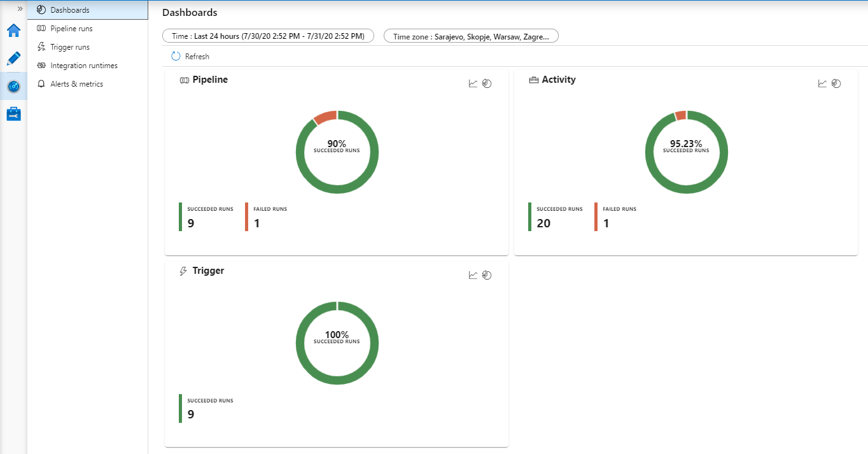Click the Trigger card lightning icon
The image size is (868, 454).
tap(185, 271)
